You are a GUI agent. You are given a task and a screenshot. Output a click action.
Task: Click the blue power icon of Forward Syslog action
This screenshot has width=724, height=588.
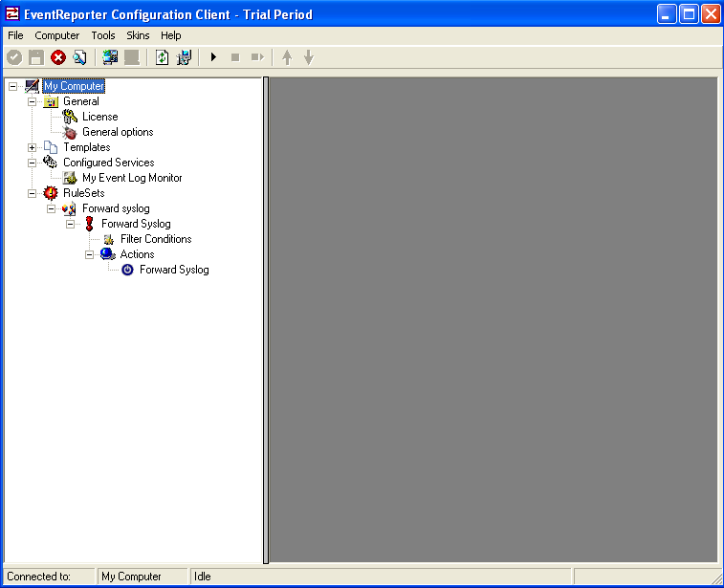click(x=127, y=270)
